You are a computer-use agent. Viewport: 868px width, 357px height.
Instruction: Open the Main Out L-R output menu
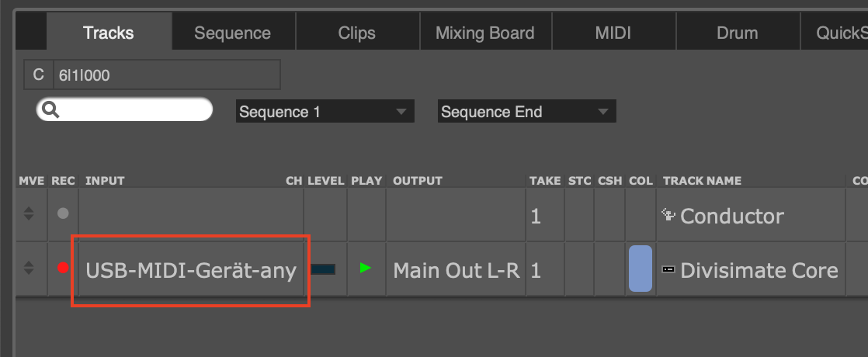pos(457,270)
